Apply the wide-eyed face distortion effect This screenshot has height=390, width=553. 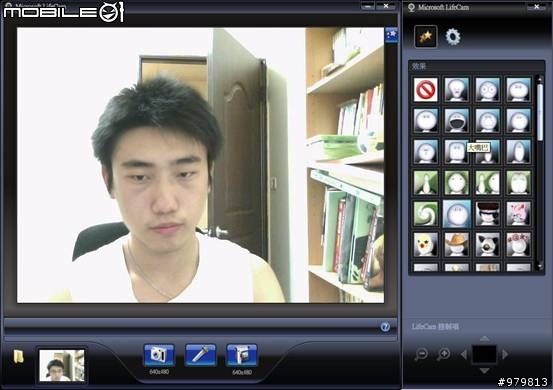point(487,90)
